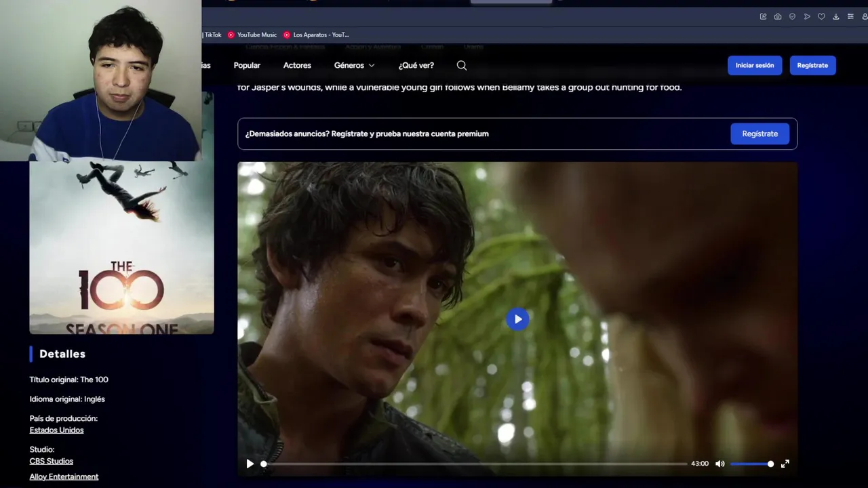Click Regístrate in the premium banner
The image size is (868, 488).
tap(759, 134)
